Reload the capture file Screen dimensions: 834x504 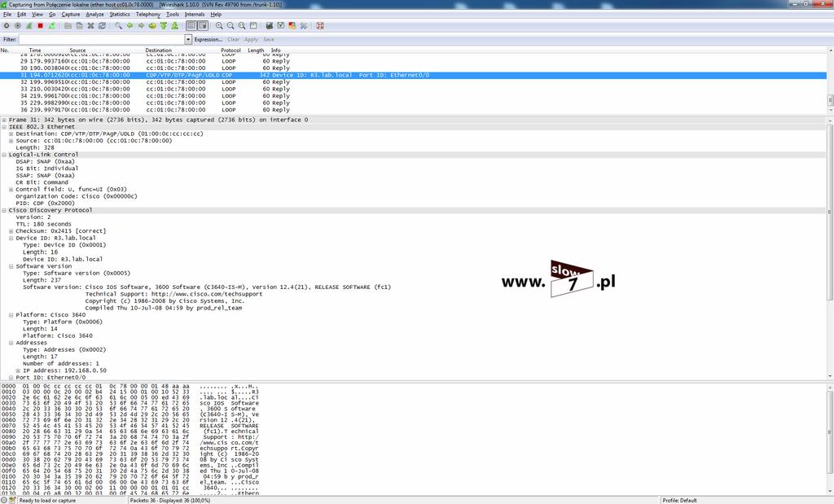[102, 25]
